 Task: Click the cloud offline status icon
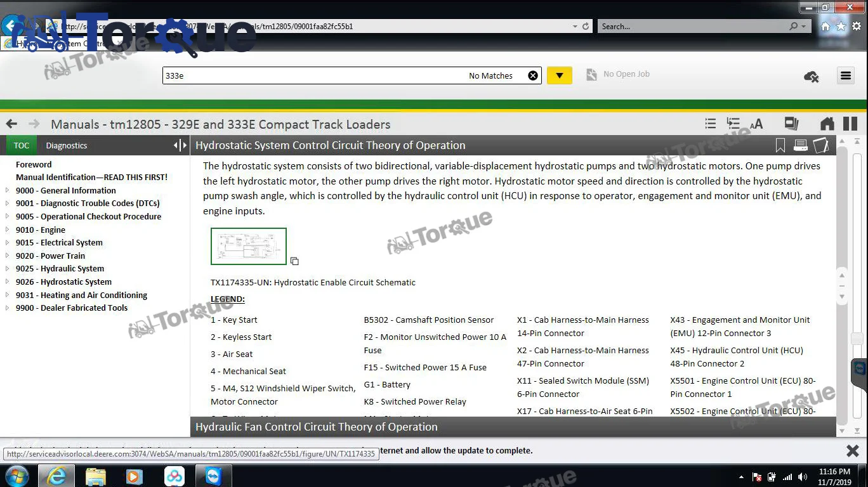pyautogui.click(x=811, y=77)
